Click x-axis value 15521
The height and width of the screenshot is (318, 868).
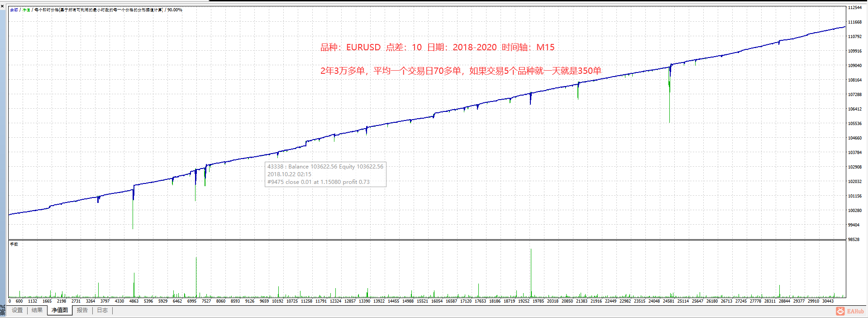point(422,301)
